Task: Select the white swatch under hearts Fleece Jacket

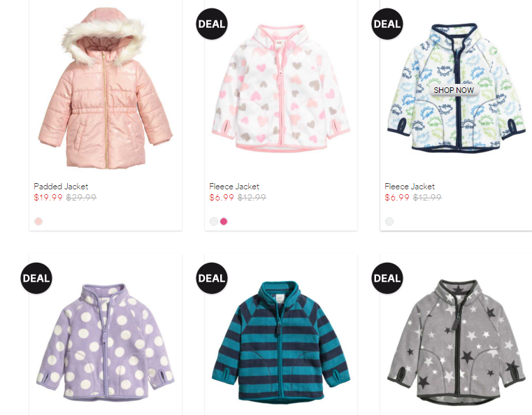Action: point(214,221)
